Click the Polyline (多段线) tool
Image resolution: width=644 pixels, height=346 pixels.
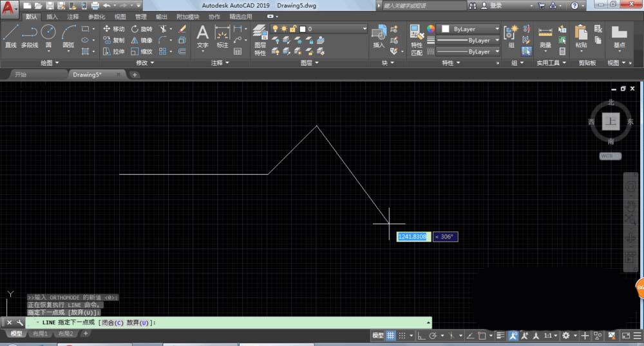pyautogui.click(x=30, y=36)
